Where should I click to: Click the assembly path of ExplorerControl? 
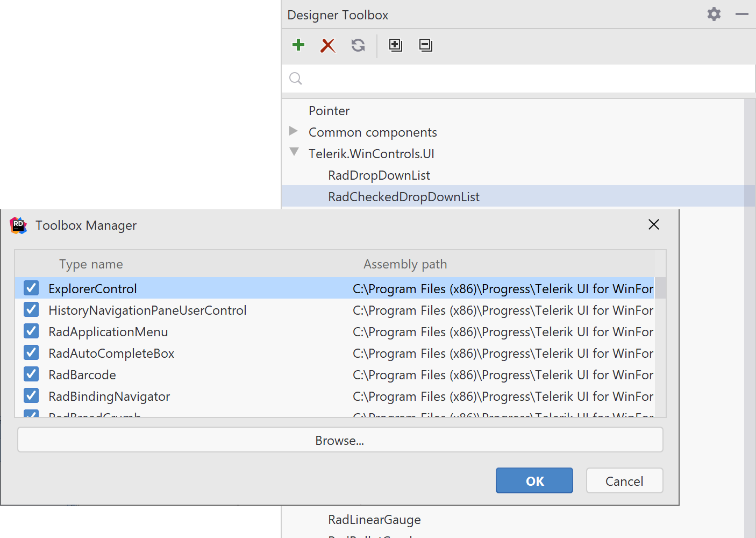(503, 289)
